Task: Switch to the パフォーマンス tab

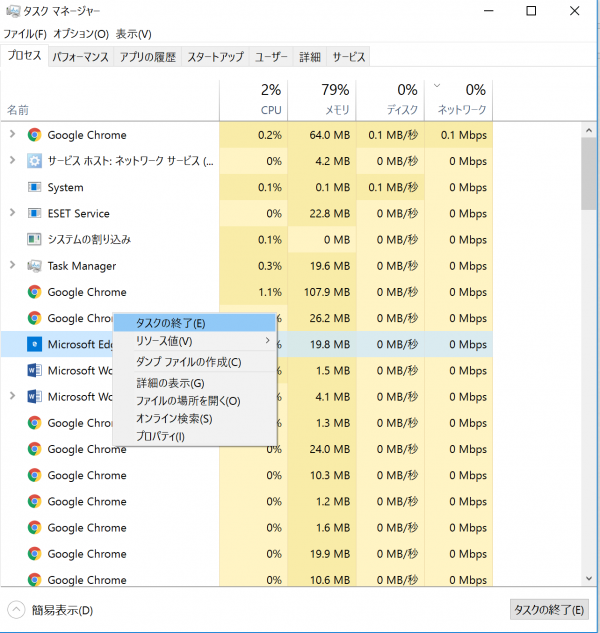Action: [81, 57]
